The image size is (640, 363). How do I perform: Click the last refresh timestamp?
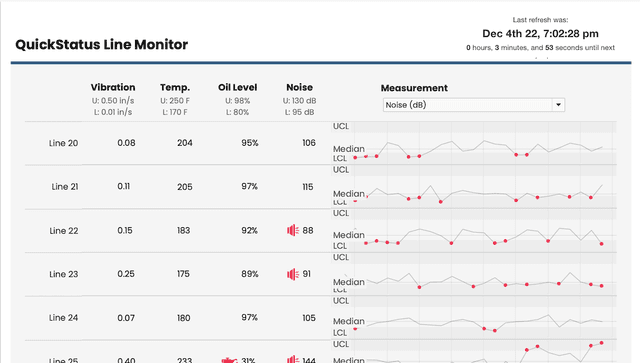pos(540,33)
